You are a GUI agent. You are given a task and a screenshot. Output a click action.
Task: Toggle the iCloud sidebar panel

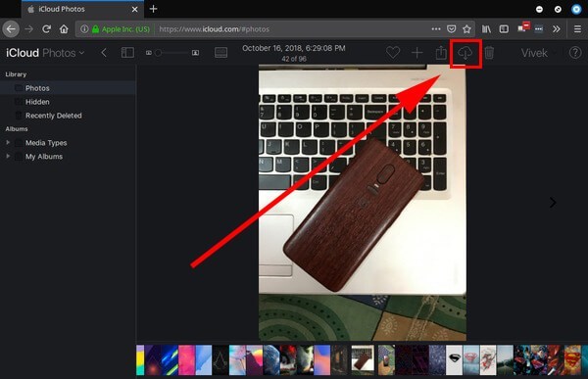[x=127, y=53]
